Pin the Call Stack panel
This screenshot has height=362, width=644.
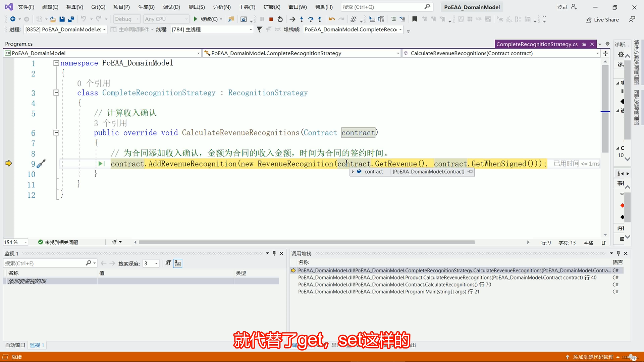(619, 253)
